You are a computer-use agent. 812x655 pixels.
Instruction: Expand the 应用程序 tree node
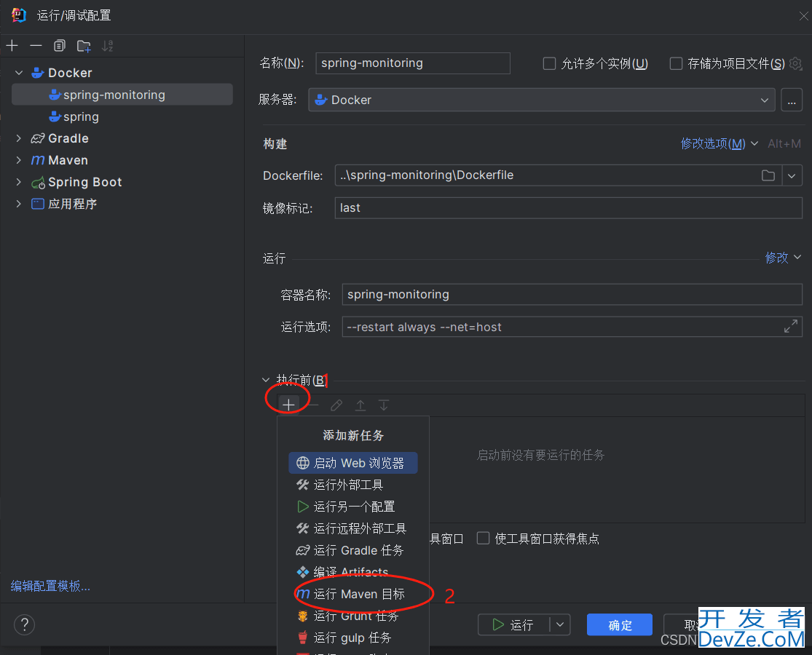pos(19,203)
